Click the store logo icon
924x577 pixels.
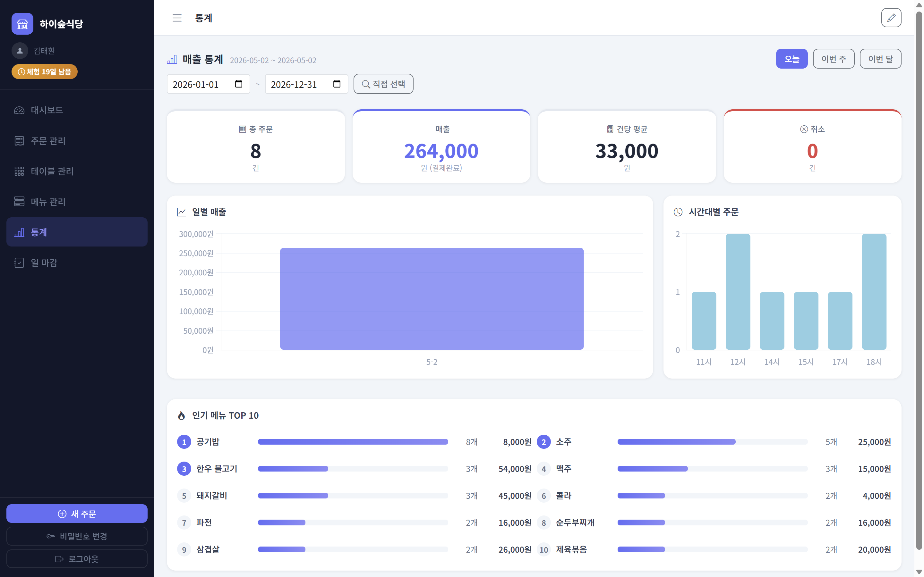[22, 24]
